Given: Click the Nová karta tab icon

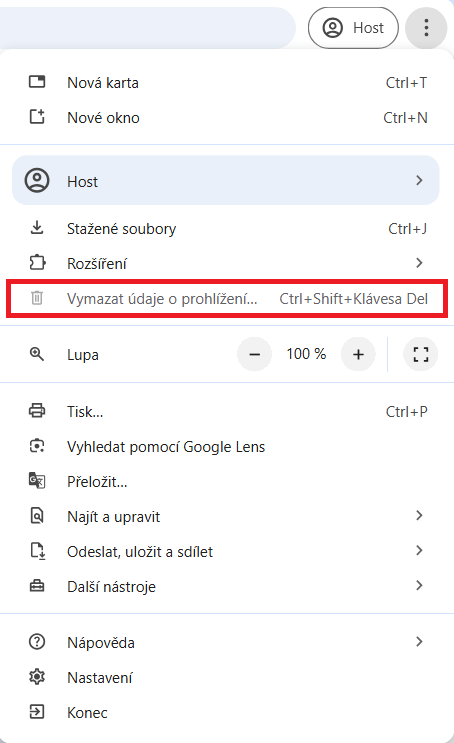Looking at the screenshot, I should point(37,82).
